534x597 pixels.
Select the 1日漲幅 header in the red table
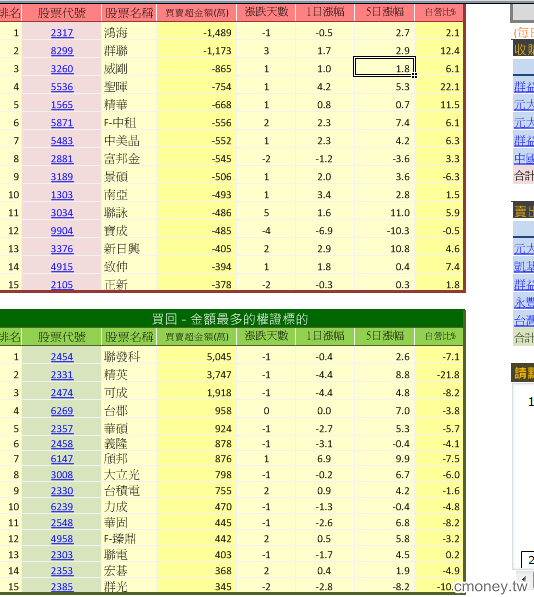(x=325, y=13)
